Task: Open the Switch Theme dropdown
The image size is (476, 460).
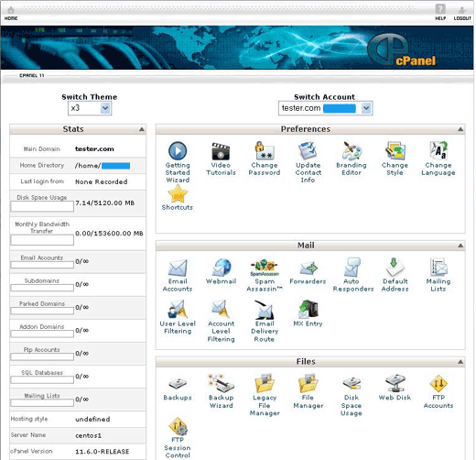Action: point(90,108)
